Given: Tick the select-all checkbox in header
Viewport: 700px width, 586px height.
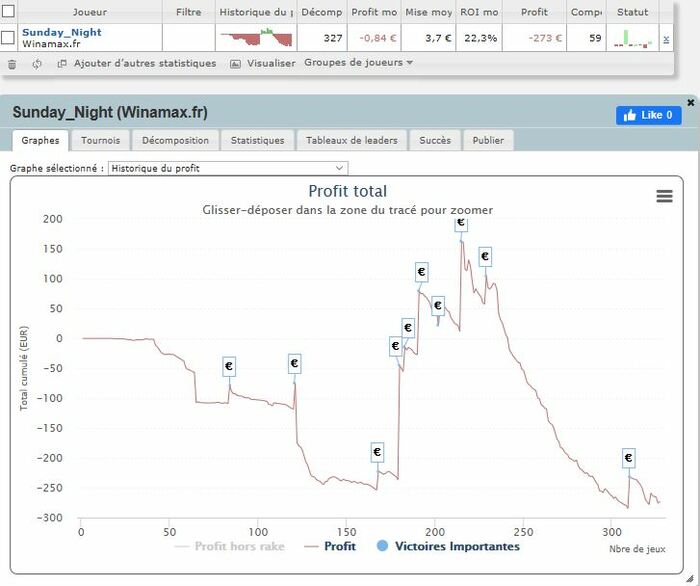Looking at the screenshot, I should point(8,11).
